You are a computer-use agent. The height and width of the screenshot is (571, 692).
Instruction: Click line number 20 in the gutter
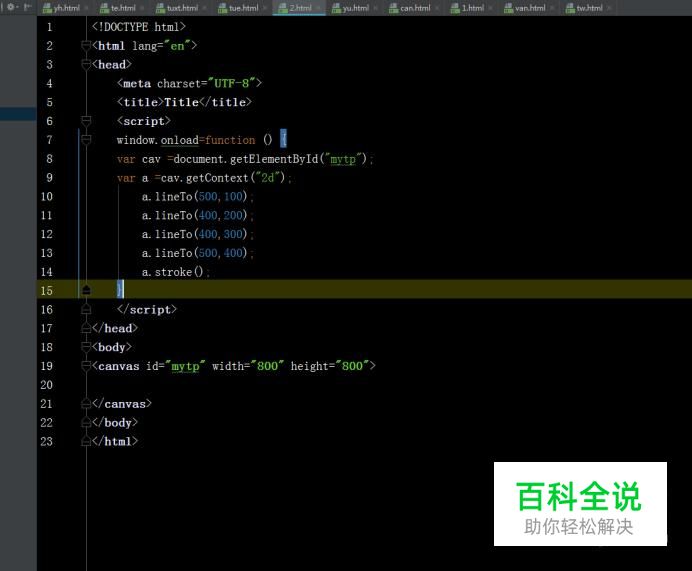(47, 385)
